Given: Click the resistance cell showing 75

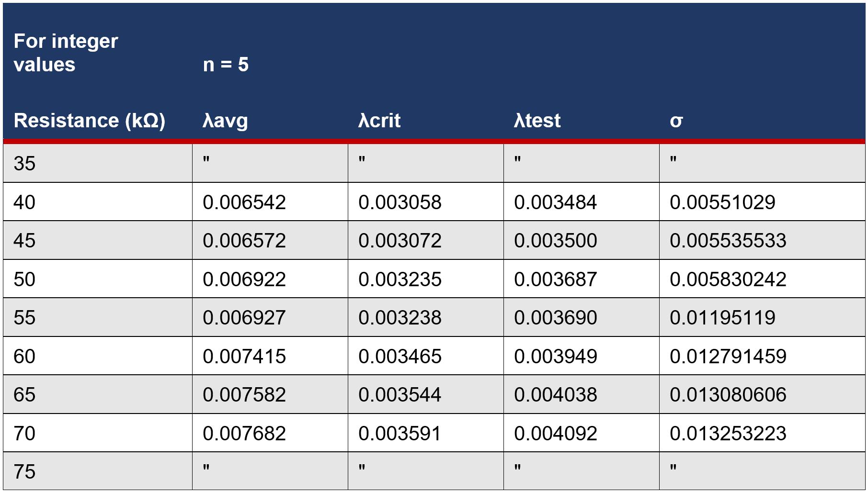Looking at the screenshot, I should pyautogui.click(x=25, y=471).
